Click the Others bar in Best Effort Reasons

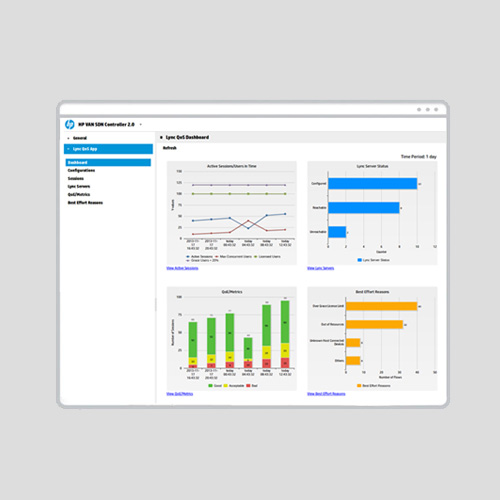[x=353, y=361]
